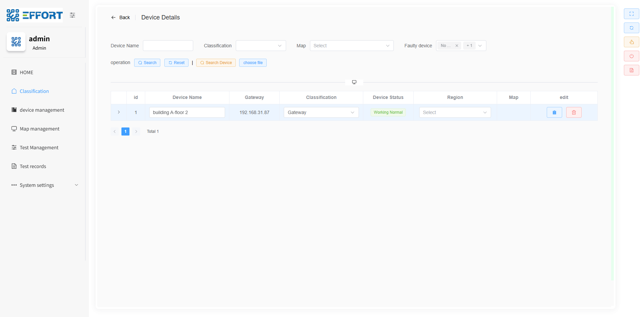The image size is (644, 317).
Task: Open device management in sidebar
Action: pyautogui.click(x=42, y=110)
